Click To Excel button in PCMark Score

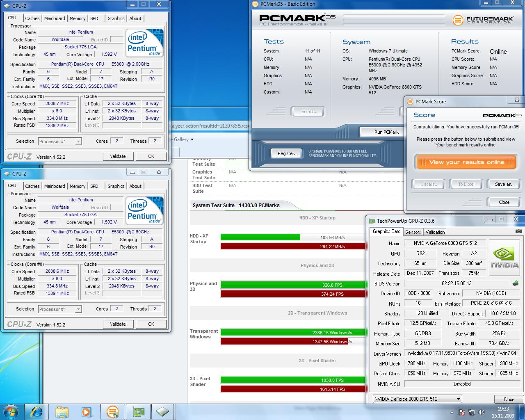(466, 184)
